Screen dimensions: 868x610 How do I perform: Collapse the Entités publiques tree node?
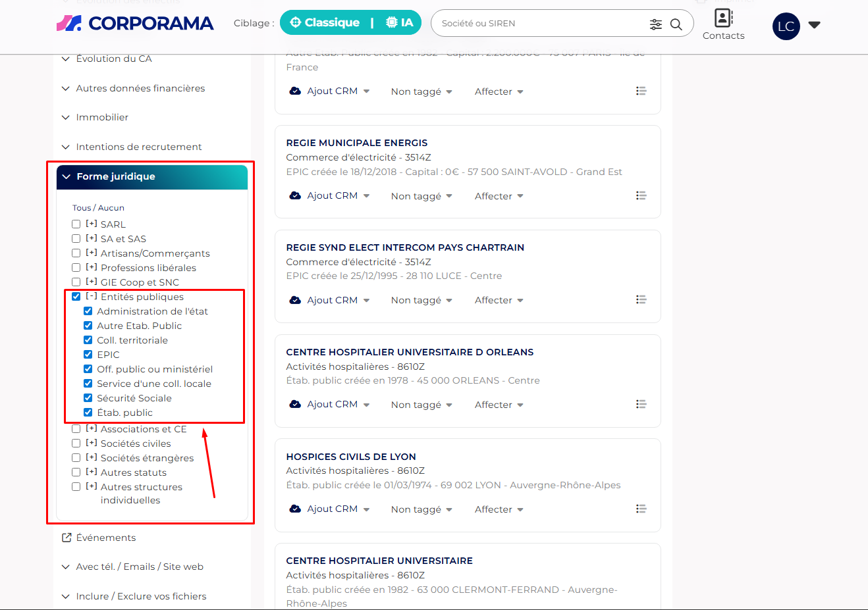(92, 296)
